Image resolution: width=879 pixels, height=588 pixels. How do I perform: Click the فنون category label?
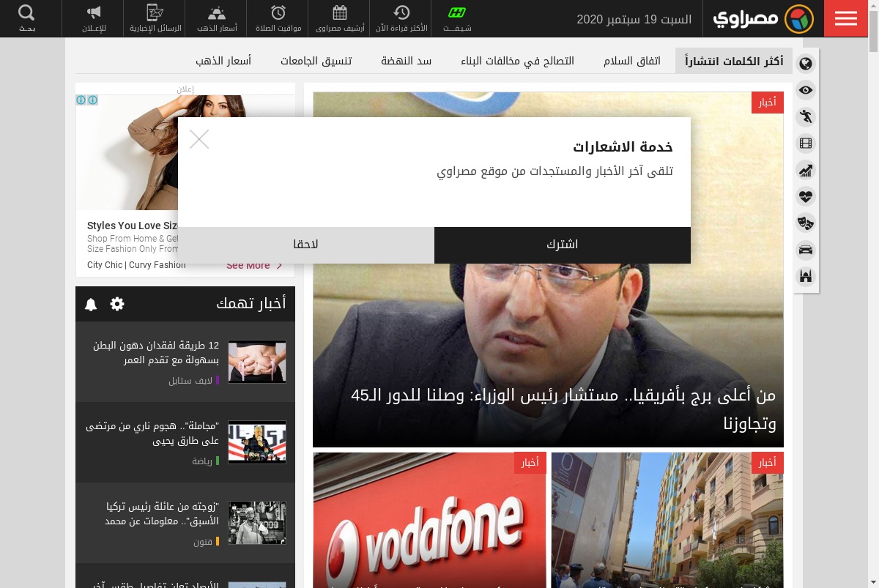click(203, 542)
